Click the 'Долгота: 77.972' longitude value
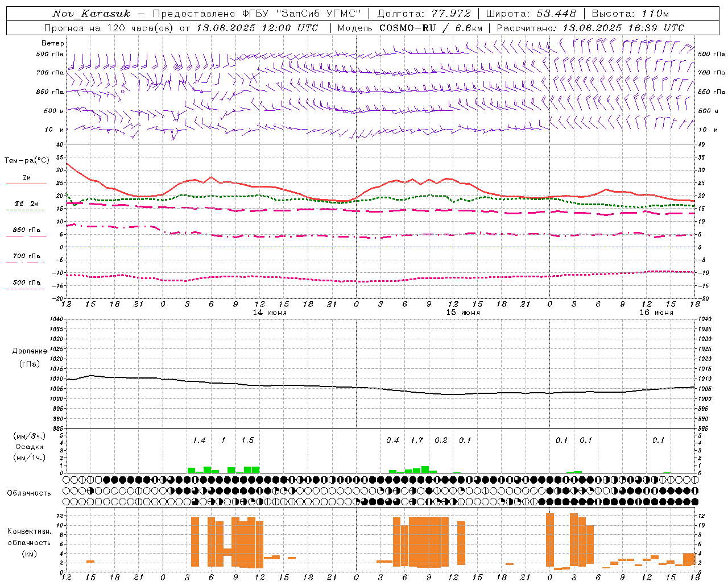Image resolution: width=728 pixels, height=582 pixels. [424, 14]
